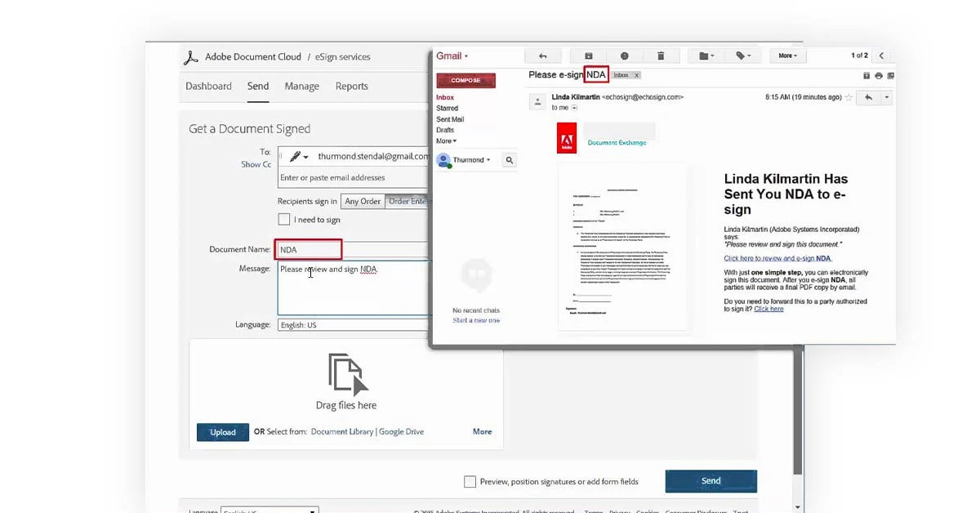The width and height of the screenshot is (980, 513).
Task: Click the Report spam icon in Gmail toolbar
Action: [x=624, y=55]
